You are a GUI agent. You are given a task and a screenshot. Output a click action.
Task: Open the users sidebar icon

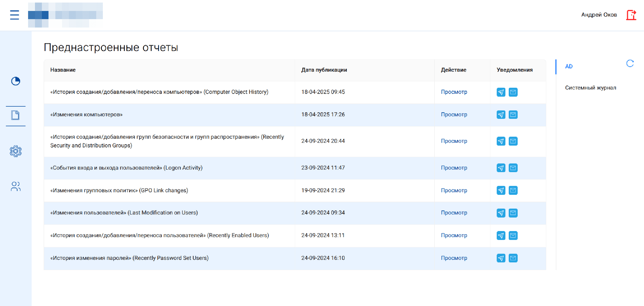tap(16, 186)
